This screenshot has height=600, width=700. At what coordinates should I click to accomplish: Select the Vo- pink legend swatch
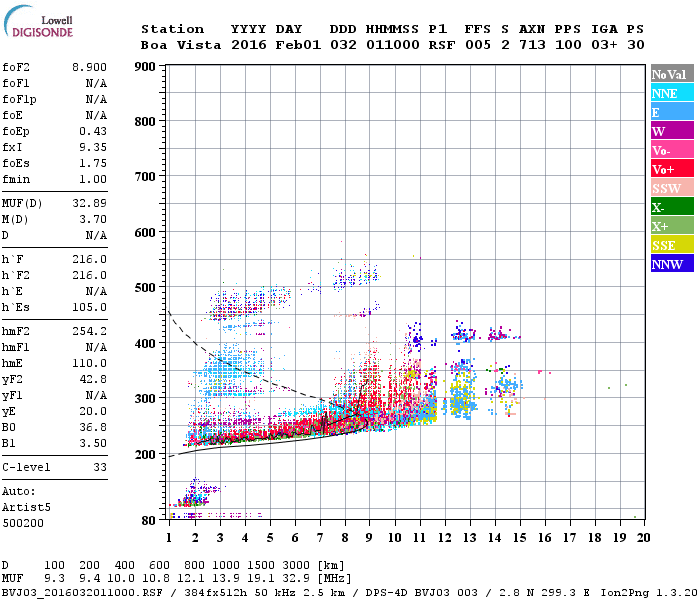click(x=672, y=150)
